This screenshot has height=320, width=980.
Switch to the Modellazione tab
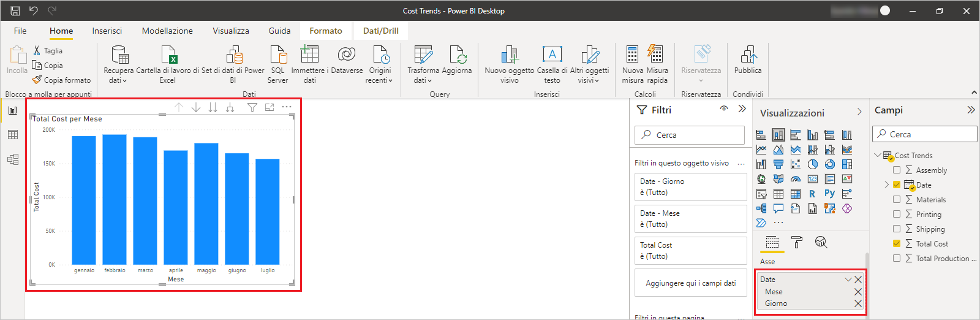coord(167,31)
